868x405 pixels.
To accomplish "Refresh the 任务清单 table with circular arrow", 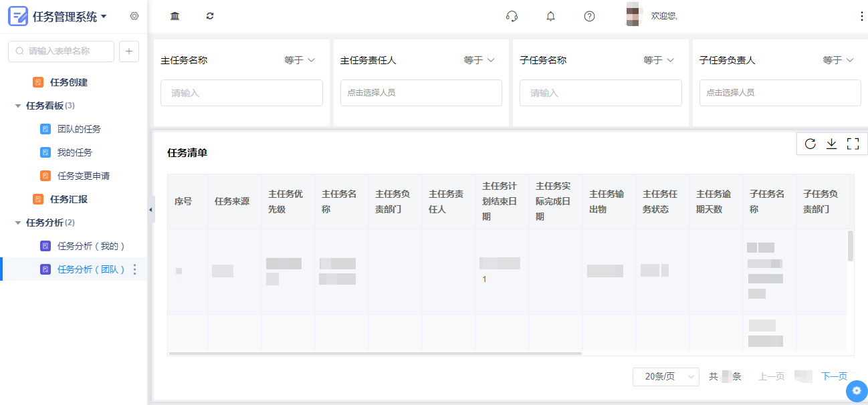I will click(810, 144).
